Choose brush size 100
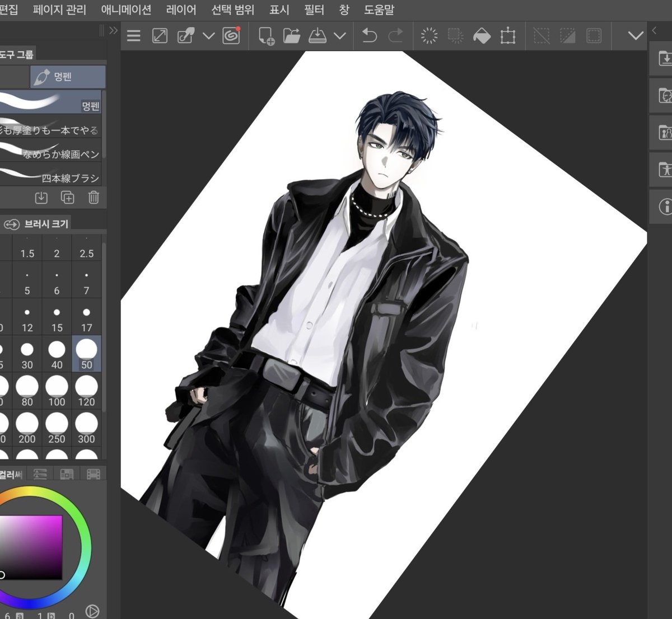 pos(57,391)
